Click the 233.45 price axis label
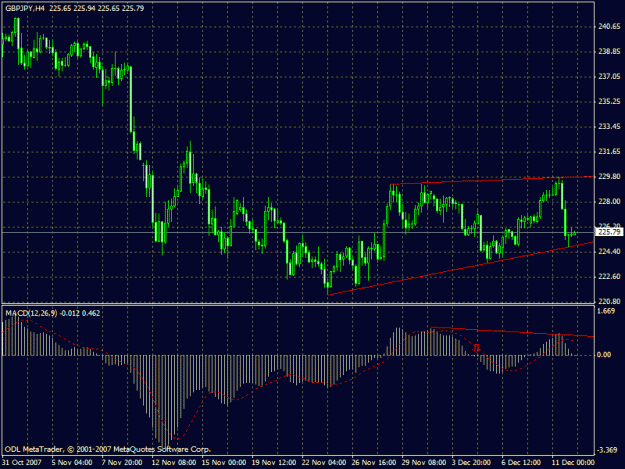625x469 pixels. (609, 126)
